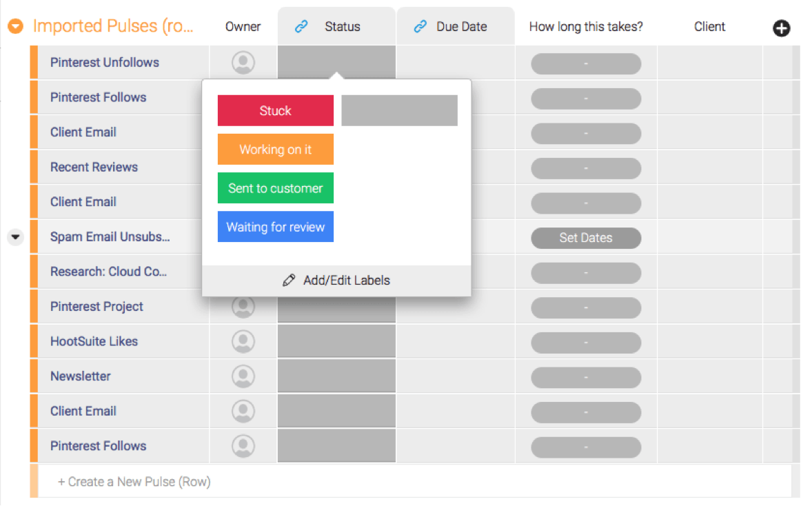Click the Status column link icon
This screenshot has height=506, width=812.
tap(301, 26)
